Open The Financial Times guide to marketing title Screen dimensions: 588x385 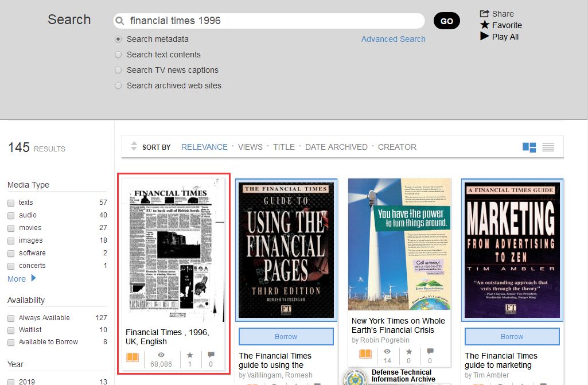[501, 360]
